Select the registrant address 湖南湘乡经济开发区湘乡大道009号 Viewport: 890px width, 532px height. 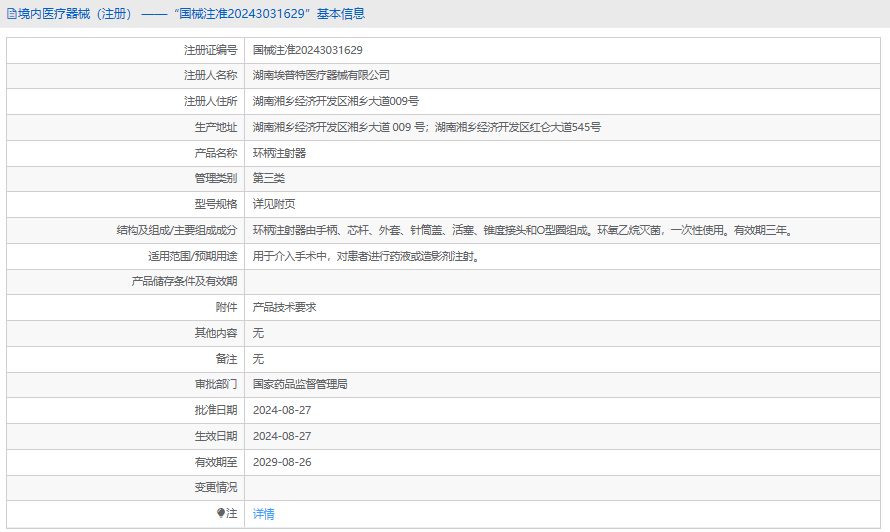pyautogui.click(x=336, y=101)
